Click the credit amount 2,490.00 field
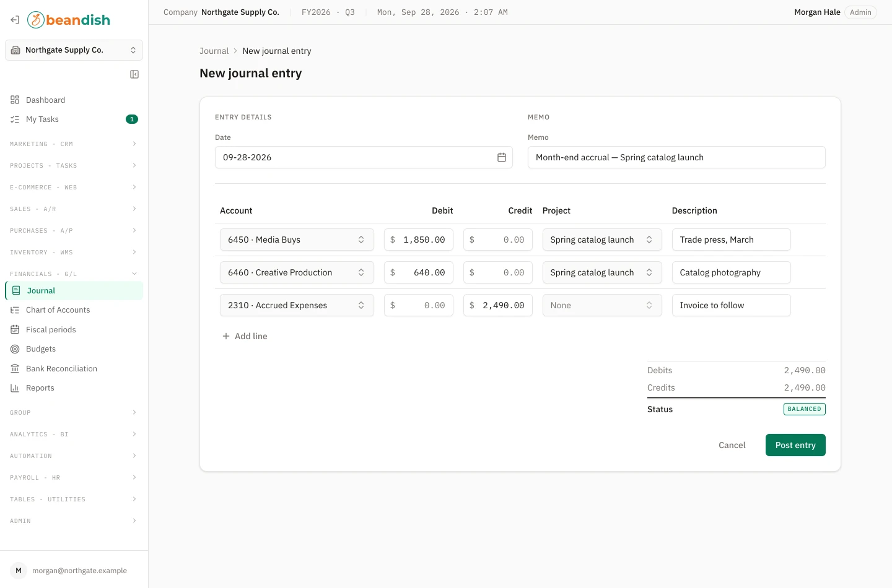Image resolution: width=892 pixels, height=588 pixels. coord(498,305)
